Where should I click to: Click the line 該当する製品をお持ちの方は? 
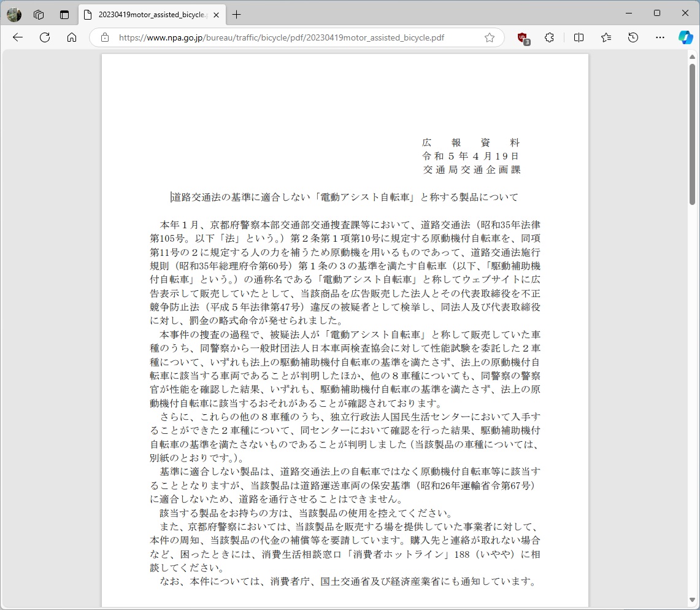307,512
